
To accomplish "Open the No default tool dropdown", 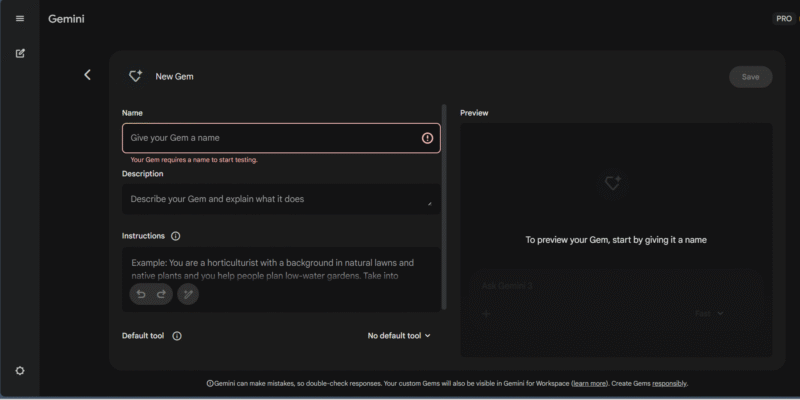I will (x=399, y=336).
